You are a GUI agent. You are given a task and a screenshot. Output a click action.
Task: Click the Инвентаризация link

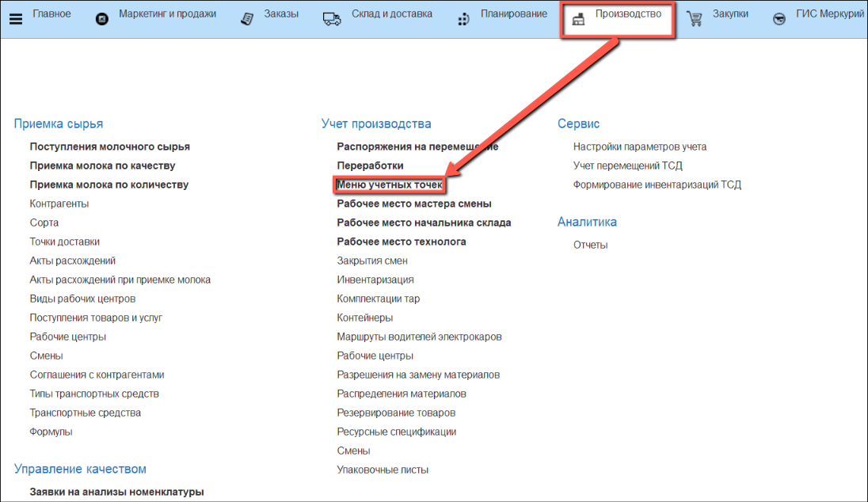[375, 280]
